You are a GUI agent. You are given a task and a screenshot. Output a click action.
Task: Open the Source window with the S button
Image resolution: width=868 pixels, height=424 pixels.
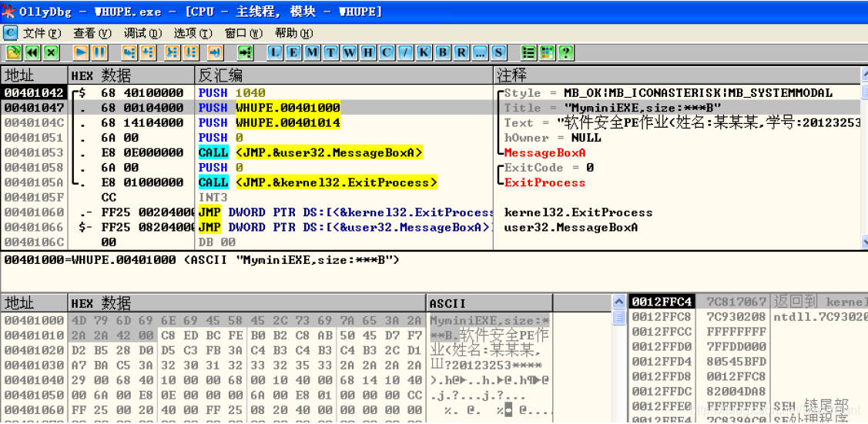tap(498, 52)
